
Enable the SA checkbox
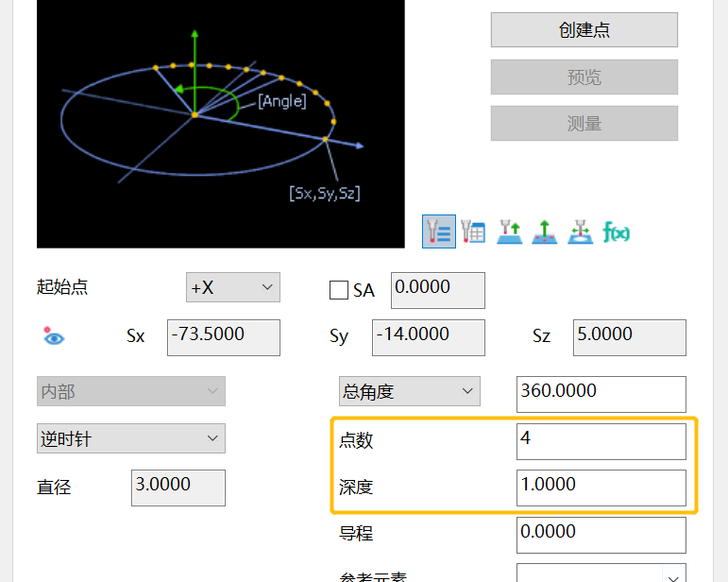pos(339,290)
